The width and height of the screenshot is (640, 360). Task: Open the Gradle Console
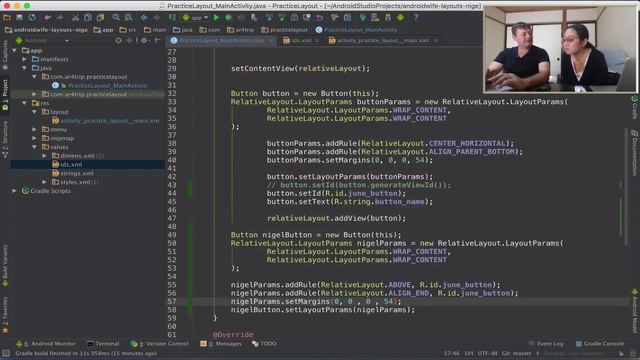tap(600, 344)
